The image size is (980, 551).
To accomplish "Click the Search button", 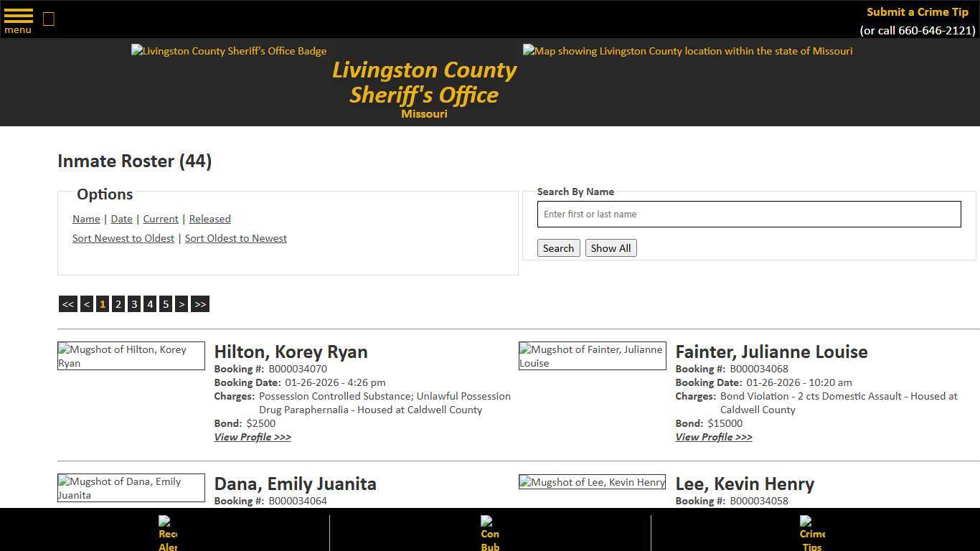I will [558, 248].
